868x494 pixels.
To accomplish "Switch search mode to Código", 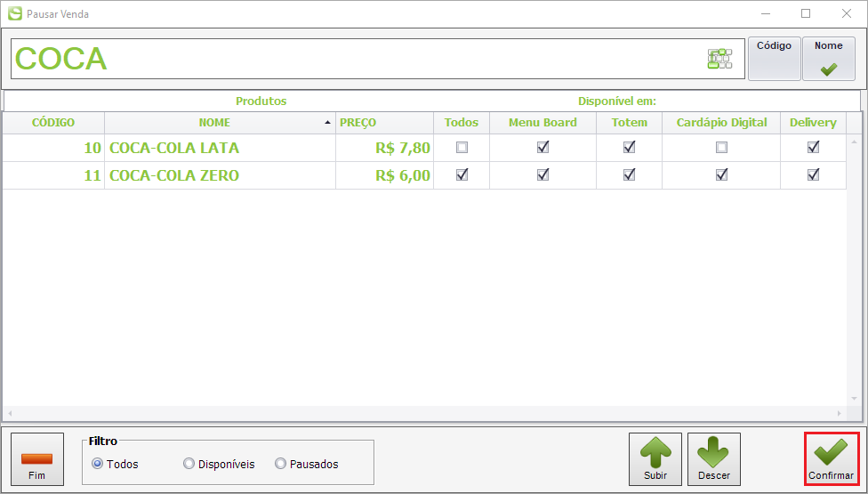I will pyautogui.click(x=774, y=59).
